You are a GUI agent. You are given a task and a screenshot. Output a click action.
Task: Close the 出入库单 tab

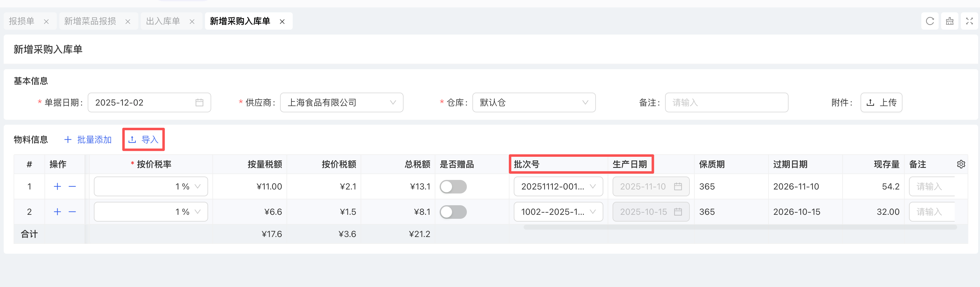click(x=192, y=22)
